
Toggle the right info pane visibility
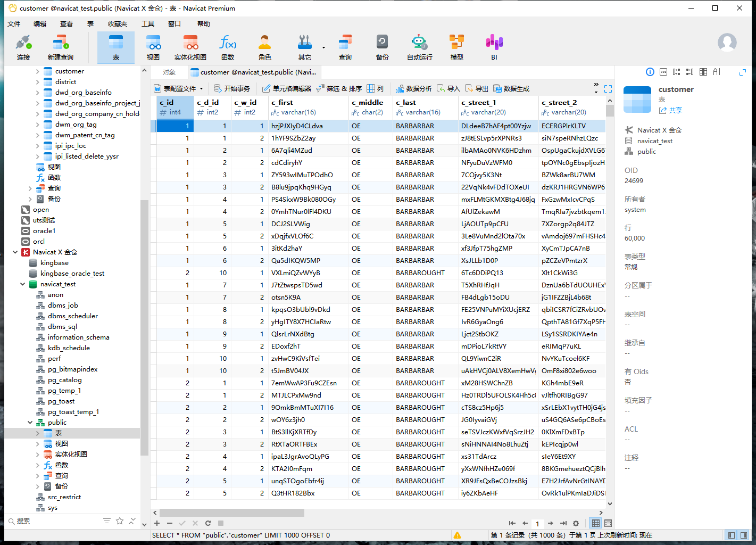pyautogui.click(x=744, y=535)
